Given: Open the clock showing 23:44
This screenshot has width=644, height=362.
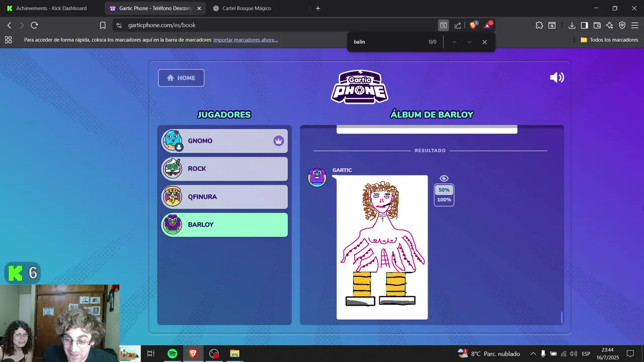Looking at the screenshot, I should click(x=607, y=353).
